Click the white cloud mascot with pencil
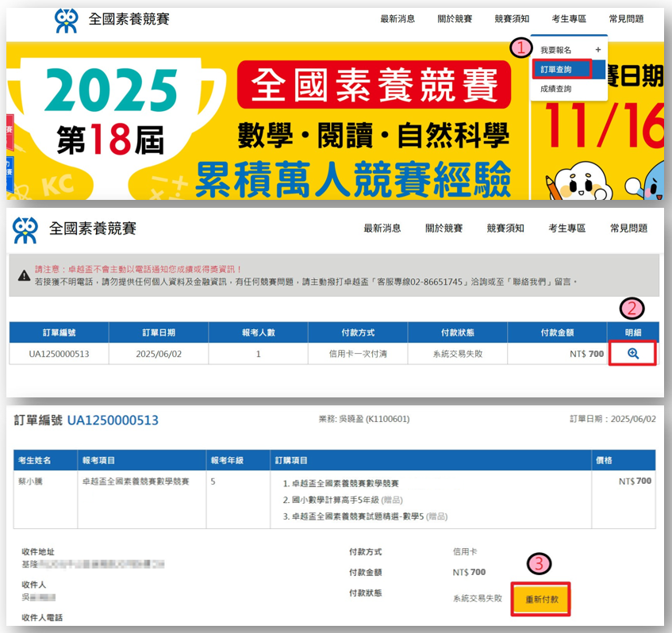672x633 pixels. (578, 182)
